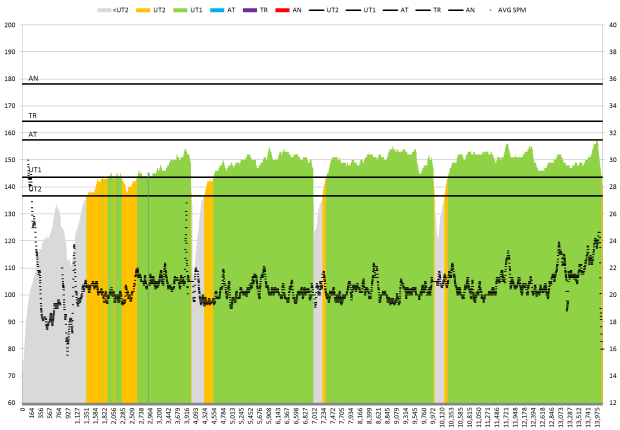
Task: Select the orange UT2 legend marker
Action: tap(144, 9)
